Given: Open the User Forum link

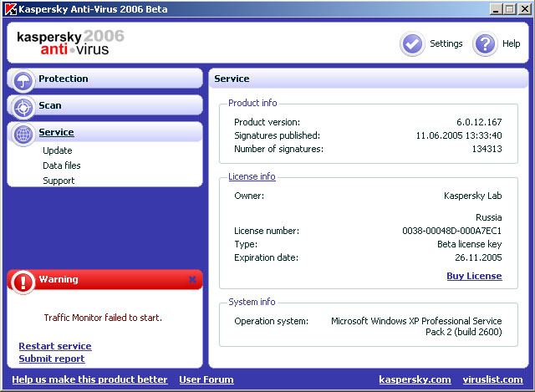Looking at the screenshot, I should point(206,379).
